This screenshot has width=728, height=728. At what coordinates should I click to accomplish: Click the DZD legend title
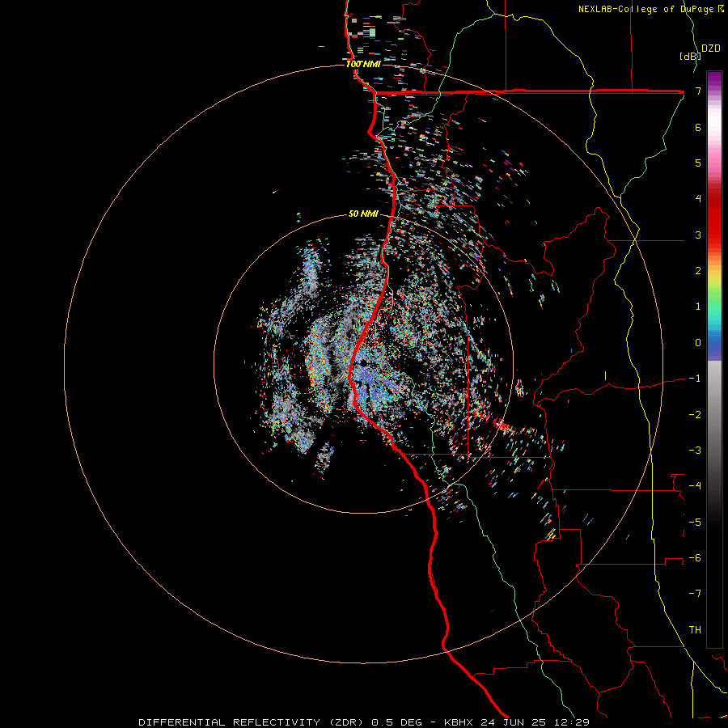711,49
